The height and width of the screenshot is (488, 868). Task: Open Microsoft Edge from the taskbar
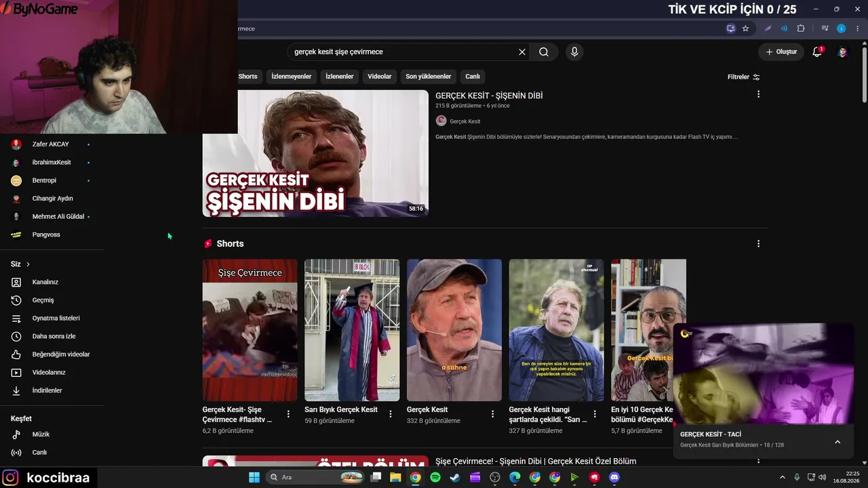(515, 477)
